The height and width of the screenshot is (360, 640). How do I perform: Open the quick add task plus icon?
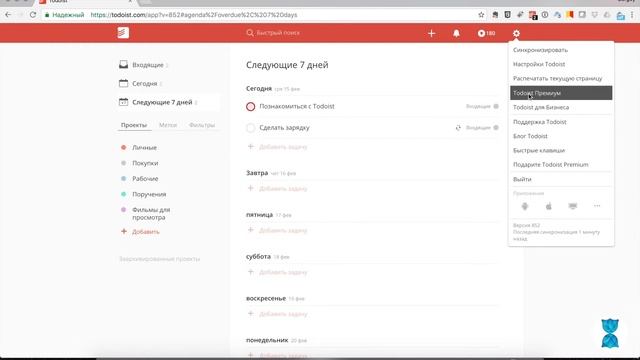(x=431, y=33)
